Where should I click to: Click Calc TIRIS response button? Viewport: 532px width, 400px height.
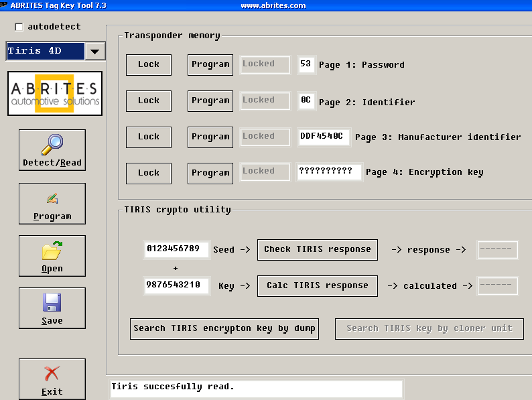[x=318, y=286]
